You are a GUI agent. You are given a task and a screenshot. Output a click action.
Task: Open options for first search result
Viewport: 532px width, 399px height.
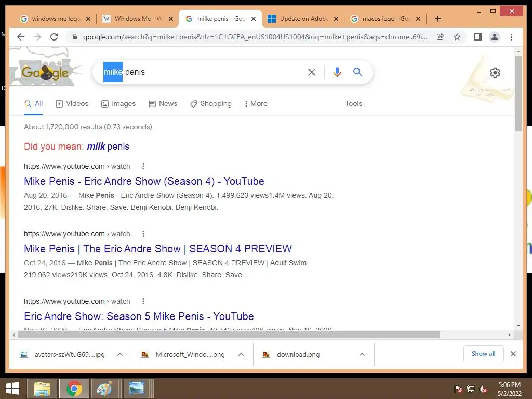[143, 166]
